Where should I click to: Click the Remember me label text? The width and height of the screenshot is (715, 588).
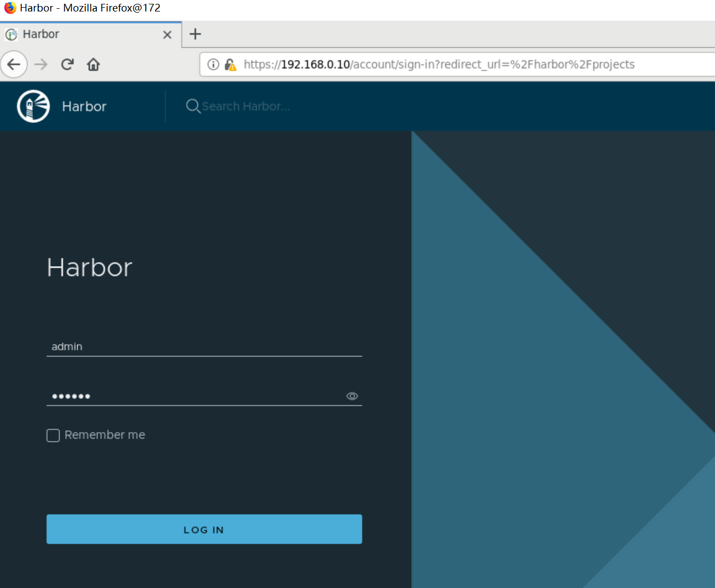click(105, 435)
